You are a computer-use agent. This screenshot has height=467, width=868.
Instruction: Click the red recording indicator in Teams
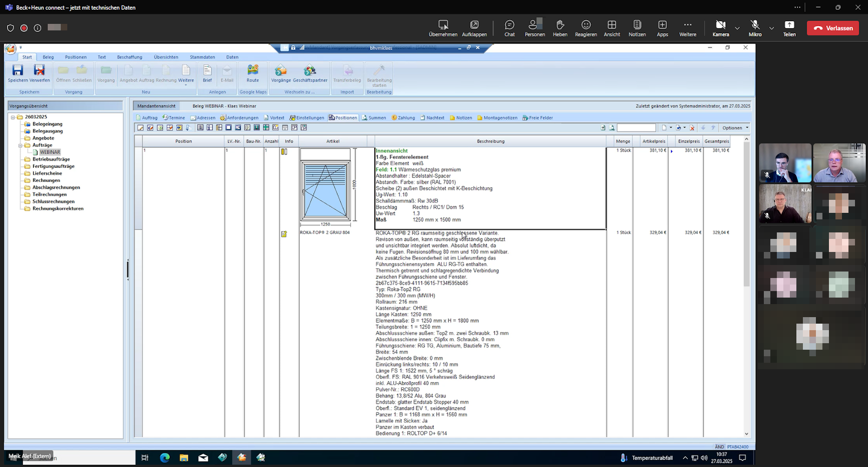(24, 28)
